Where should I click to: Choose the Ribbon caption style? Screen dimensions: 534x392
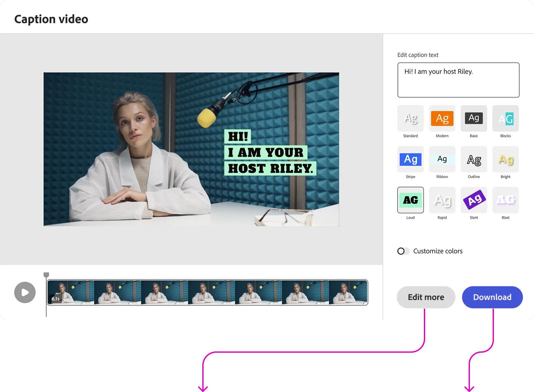442,159
